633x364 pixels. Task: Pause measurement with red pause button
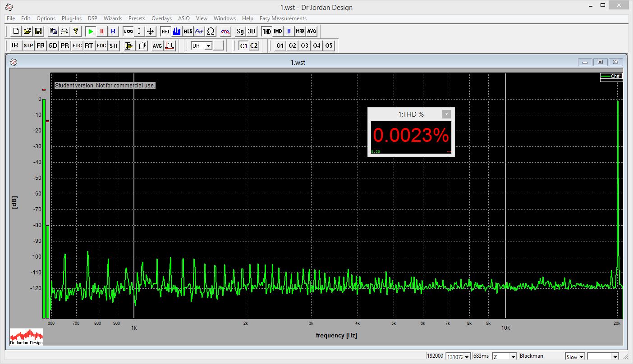(x=102, y=32)
